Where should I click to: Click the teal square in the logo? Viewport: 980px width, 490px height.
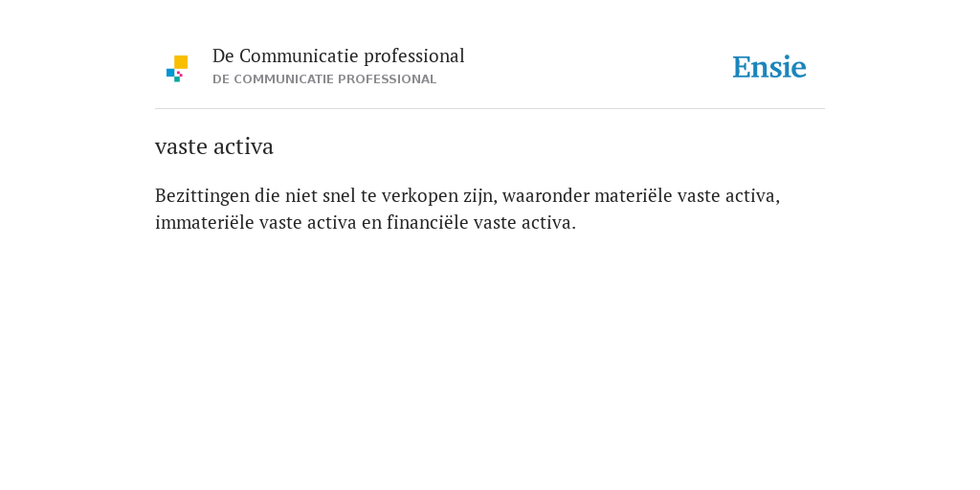(x=177, y=79)
